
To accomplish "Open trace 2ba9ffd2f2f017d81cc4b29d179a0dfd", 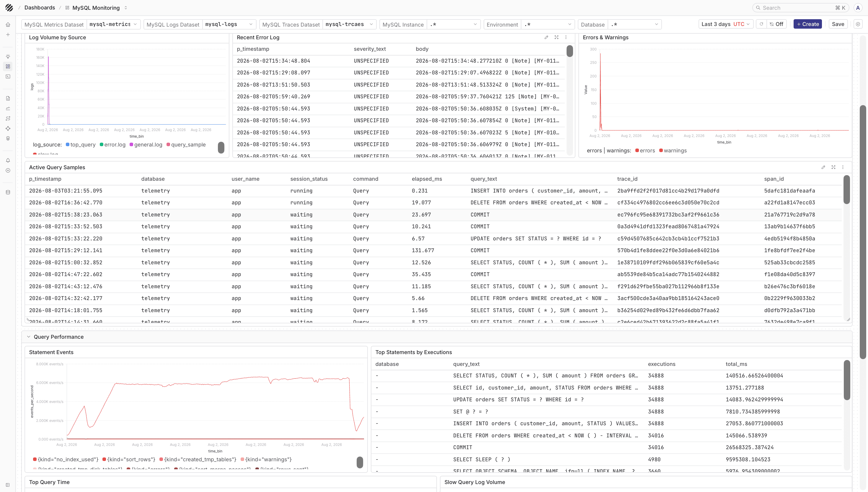I will click(668, 191).
